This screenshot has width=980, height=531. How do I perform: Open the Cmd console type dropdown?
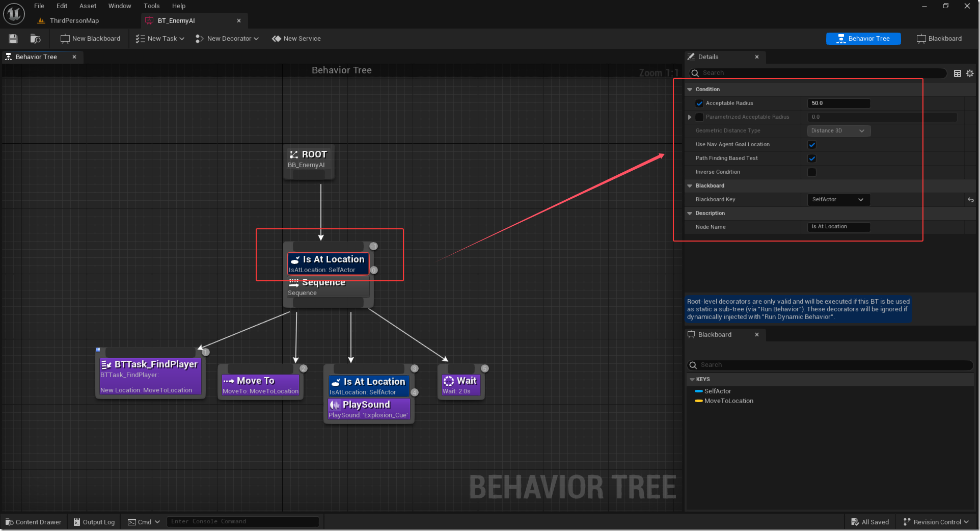click(x=144, y=522)
